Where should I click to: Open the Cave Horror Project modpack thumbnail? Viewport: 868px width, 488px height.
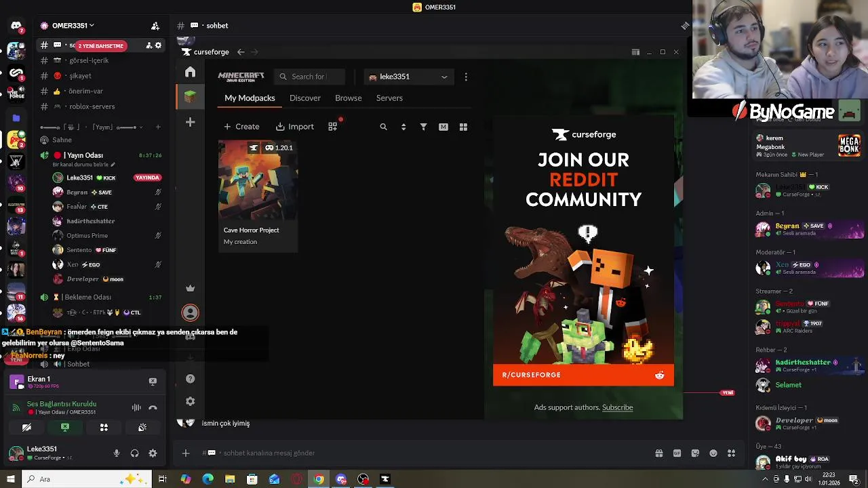tap(258, 180)
